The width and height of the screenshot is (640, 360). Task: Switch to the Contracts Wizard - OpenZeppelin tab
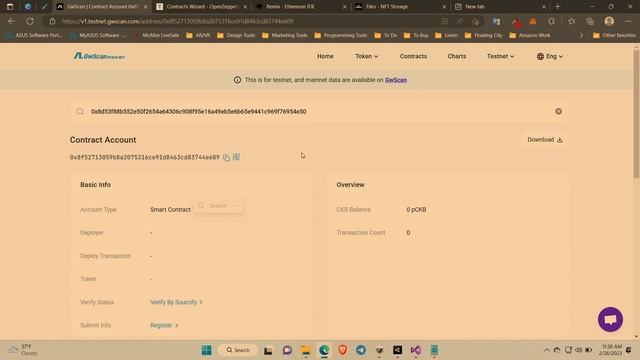coord(202,7)
